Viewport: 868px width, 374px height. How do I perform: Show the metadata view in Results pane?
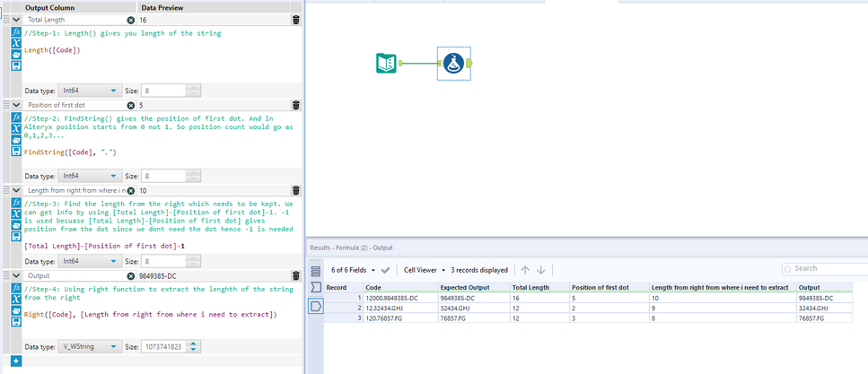(316, 288)
